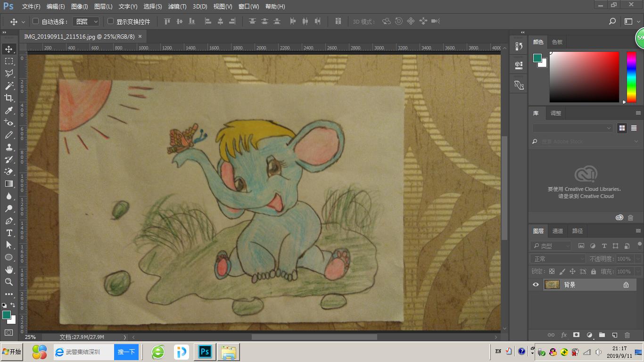Expand the 类型 layer filter dropdown
This screenshot has height=362, width=644.
tap(551, 246)
